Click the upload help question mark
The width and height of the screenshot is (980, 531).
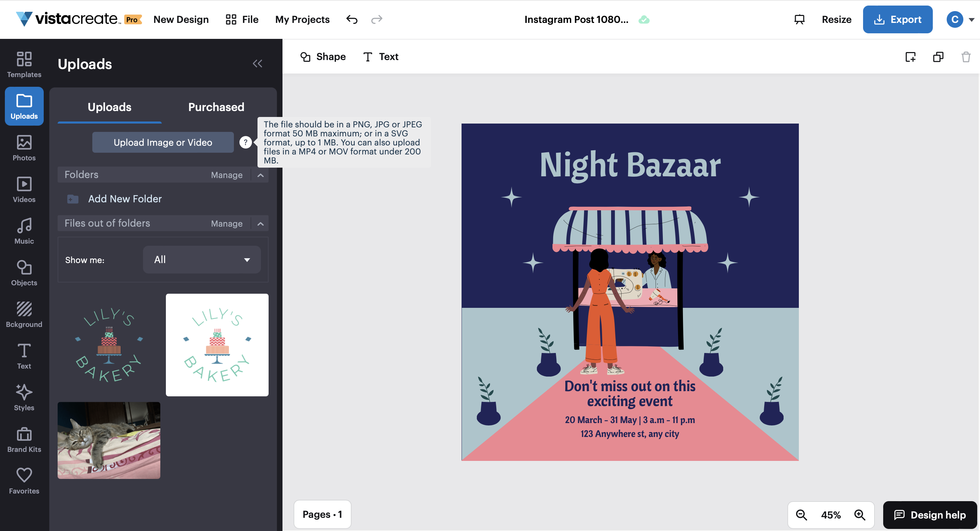245,142
